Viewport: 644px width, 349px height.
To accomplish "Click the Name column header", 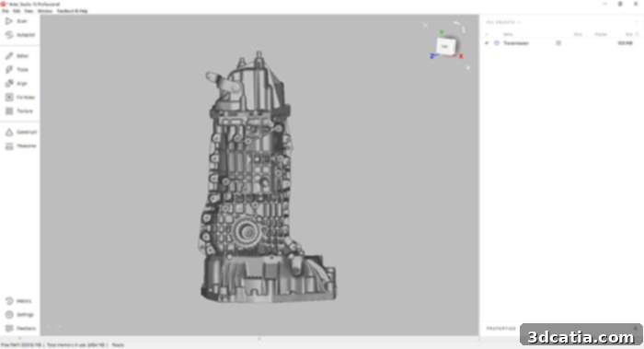I will pyautogui.click(x=508, y=34).
